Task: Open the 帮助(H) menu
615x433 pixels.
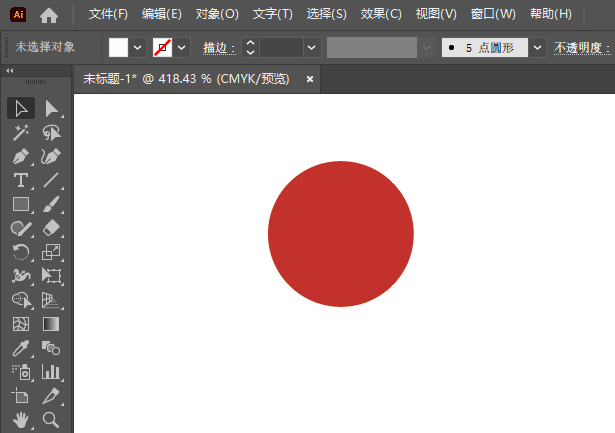Action: click(x=551, y=14)
